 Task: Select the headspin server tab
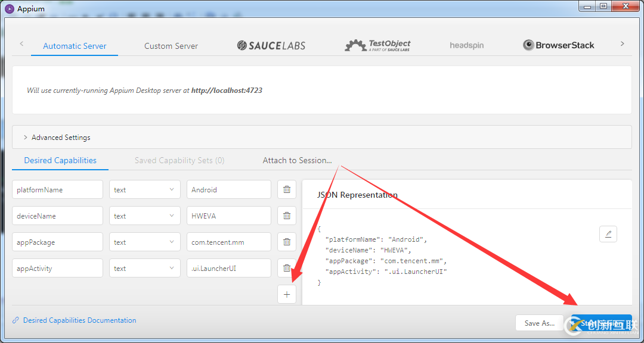[x=466, y=45]
